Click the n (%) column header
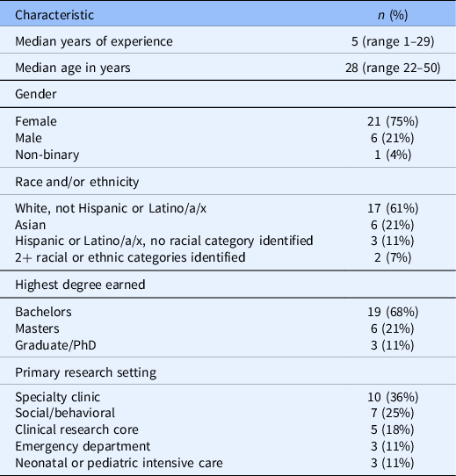 [393, 15]
